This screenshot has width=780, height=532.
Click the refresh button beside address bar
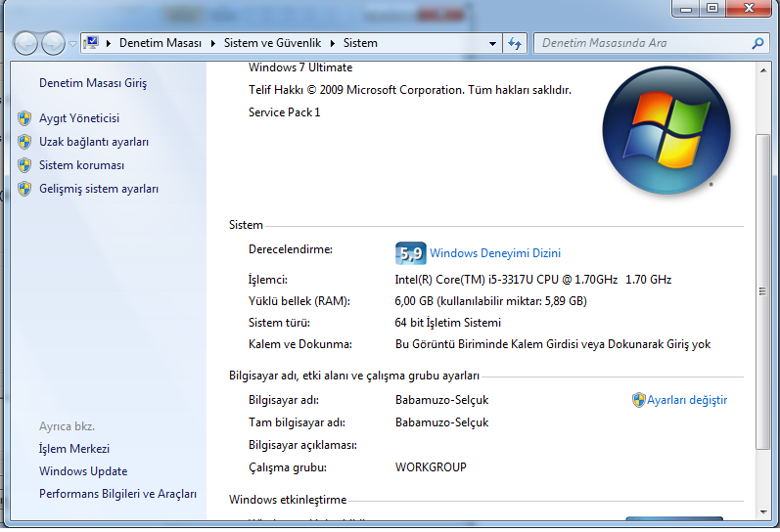coord(515,44)
